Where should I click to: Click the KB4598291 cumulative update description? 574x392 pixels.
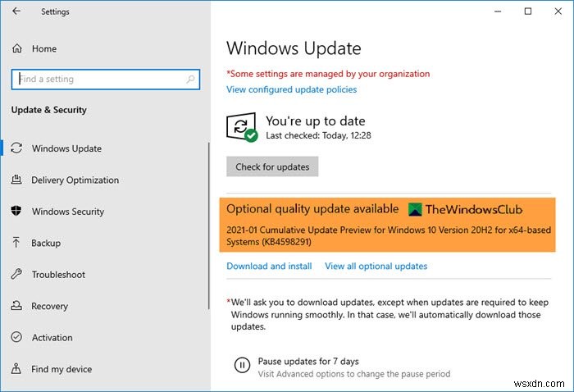tap(389, 235)
